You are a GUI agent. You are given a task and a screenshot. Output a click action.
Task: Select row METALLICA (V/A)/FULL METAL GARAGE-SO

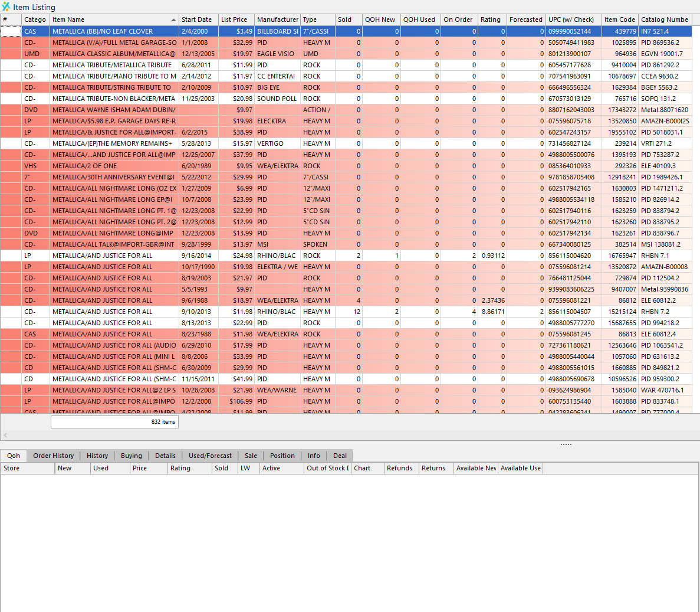tap(346, 42)
